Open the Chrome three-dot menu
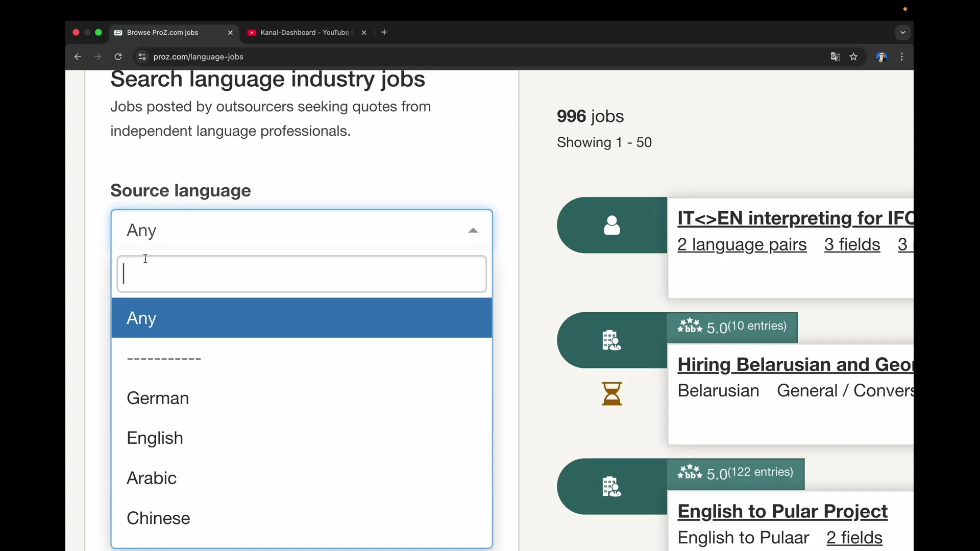 [x=902, y=57]
